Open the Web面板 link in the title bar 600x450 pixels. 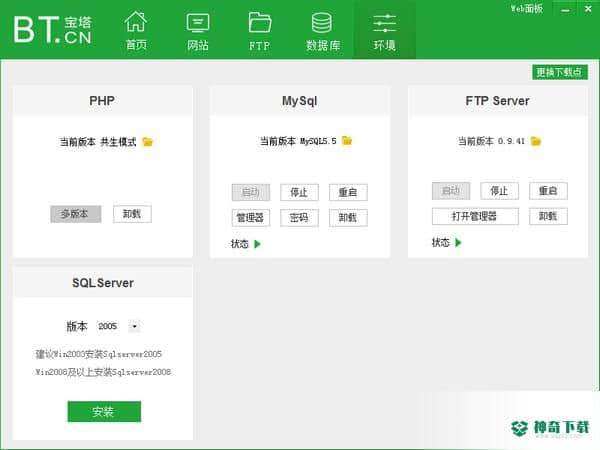coord(527,8)
